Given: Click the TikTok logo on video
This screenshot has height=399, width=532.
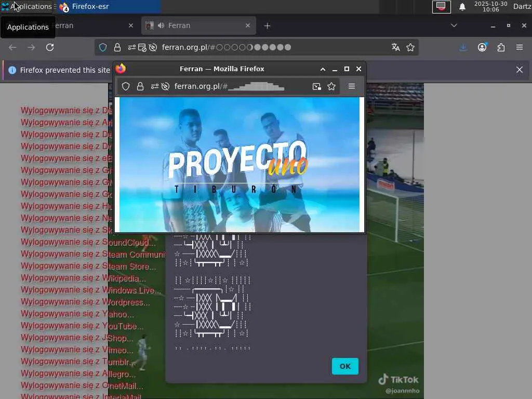Looking at the screenshot, I should 398,379.
